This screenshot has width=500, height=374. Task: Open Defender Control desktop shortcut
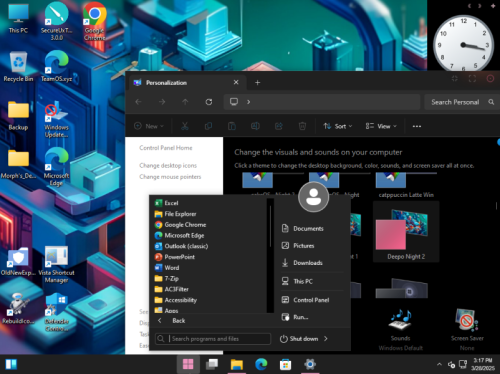point(56,312)
